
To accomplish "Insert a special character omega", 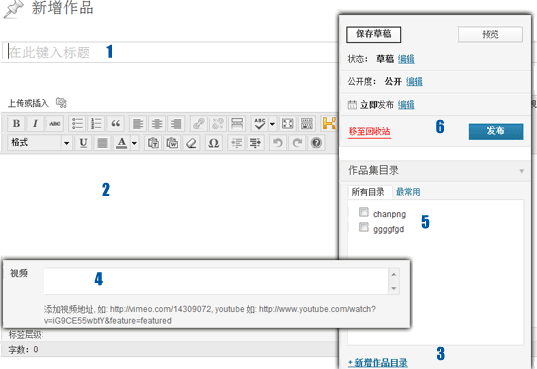I will (x=214, y=143).
